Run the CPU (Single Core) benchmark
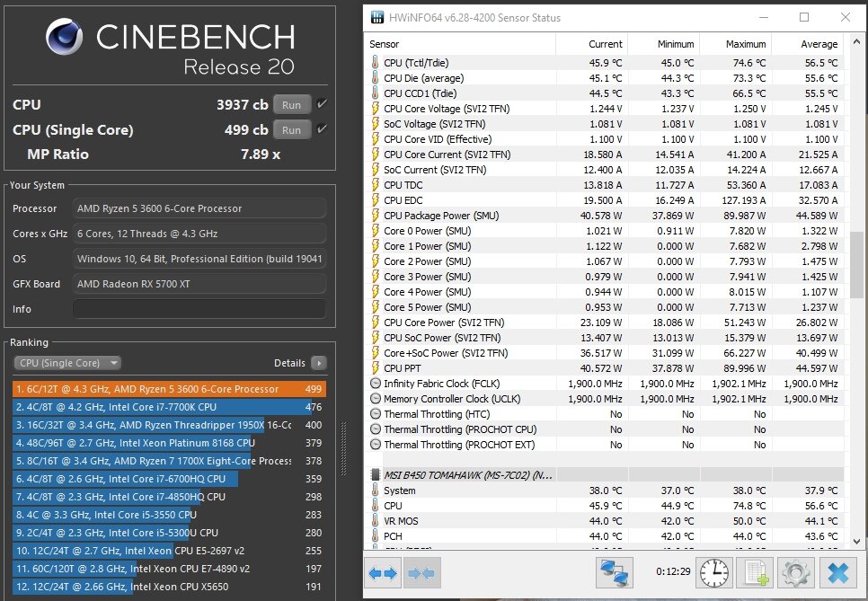This screenshot has width=868, height=601. pos(292,130)
